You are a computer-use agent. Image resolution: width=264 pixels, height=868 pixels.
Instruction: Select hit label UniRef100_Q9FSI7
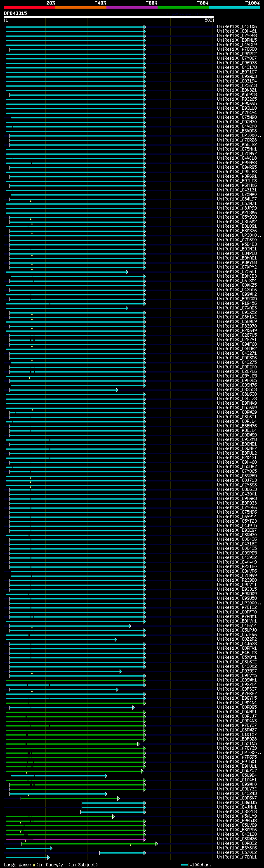[x=237, y=689]
